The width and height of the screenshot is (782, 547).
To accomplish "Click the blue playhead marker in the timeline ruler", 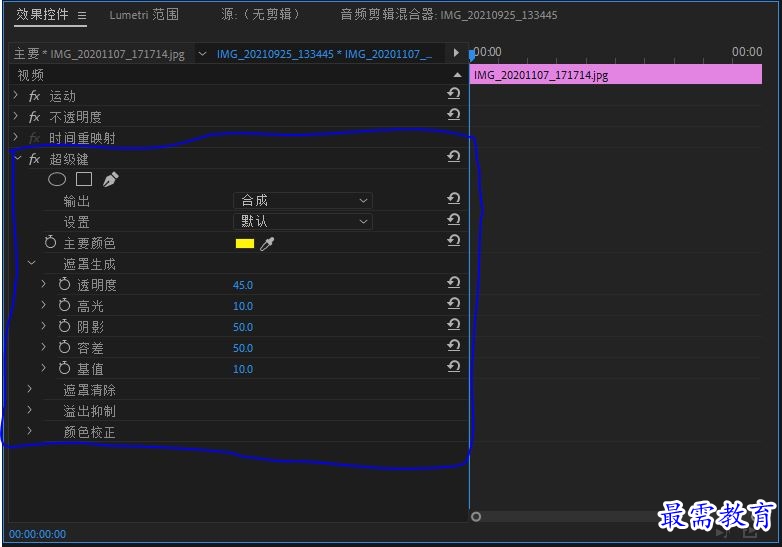I will [472, 54].
